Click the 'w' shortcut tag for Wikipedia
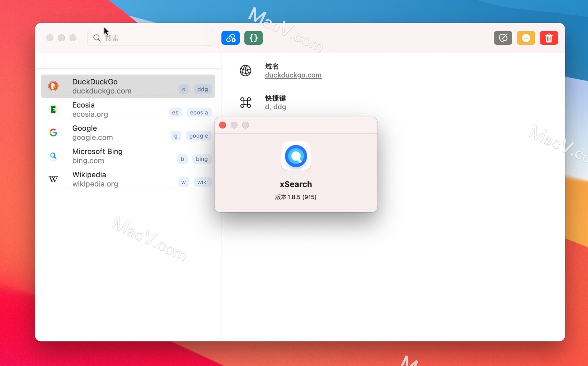The width and height of the screenshot is (588, 366). [183, 182]
